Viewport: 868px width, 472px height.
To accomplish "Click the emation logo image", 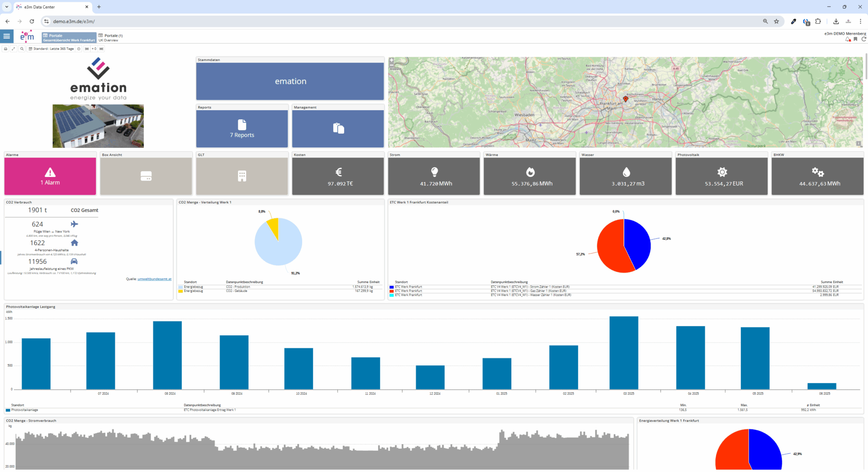I will (99, 79).
